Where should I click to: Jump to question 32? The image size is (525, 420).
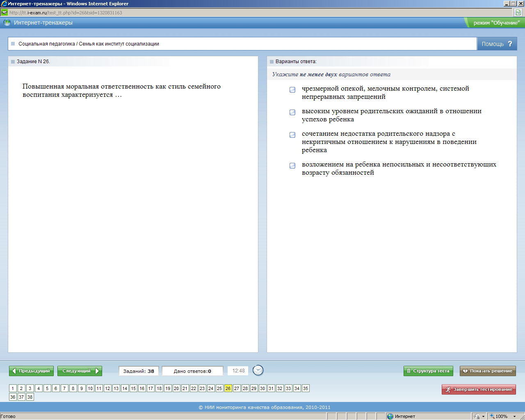(280, 388)
